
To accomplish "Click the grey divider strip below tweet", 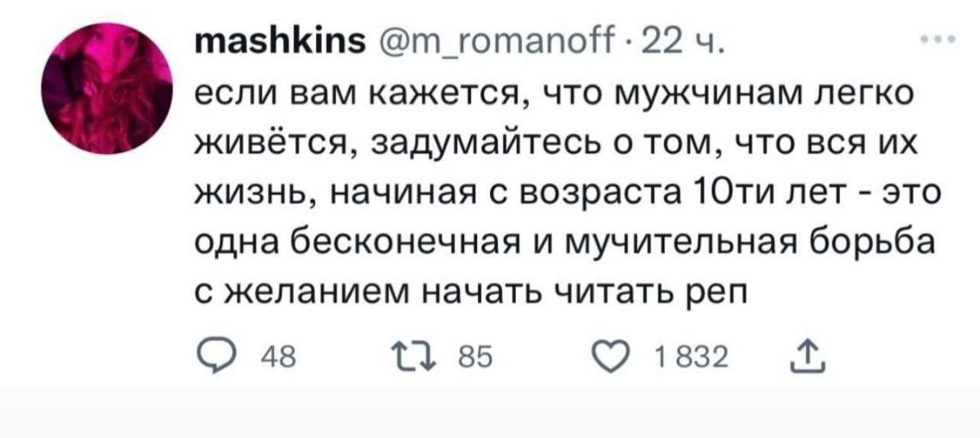I will (x=490, y=412).
